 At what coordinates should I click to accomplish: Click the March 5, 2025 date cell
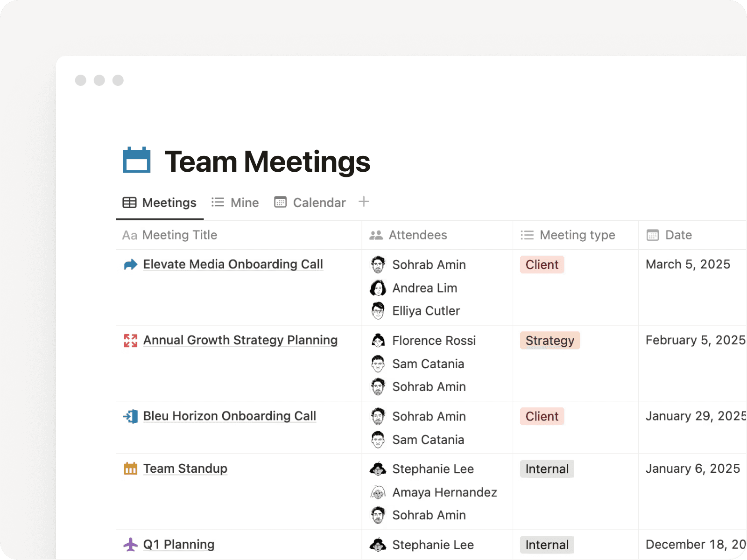[688, 264]
